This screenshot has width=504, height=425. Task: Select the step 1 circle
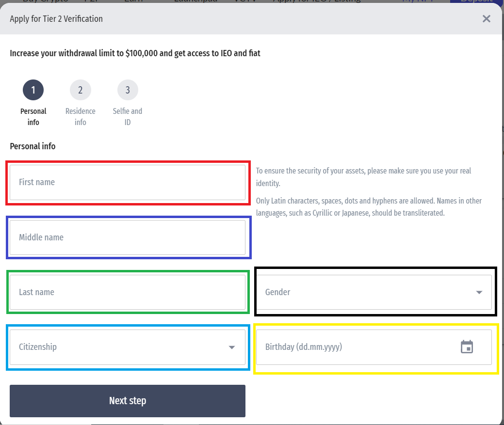pyautogui.click(x=33, y=90)
